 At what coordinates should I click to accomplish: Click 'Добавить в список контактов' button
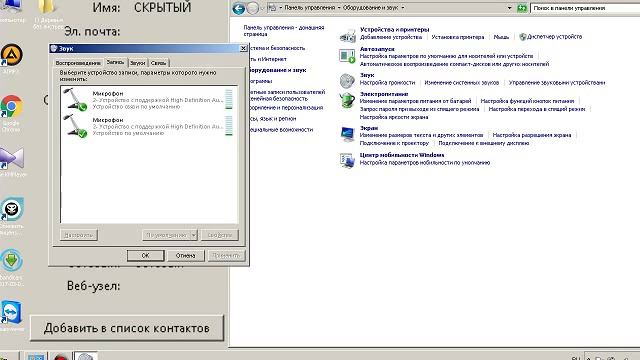pos(127,328)
